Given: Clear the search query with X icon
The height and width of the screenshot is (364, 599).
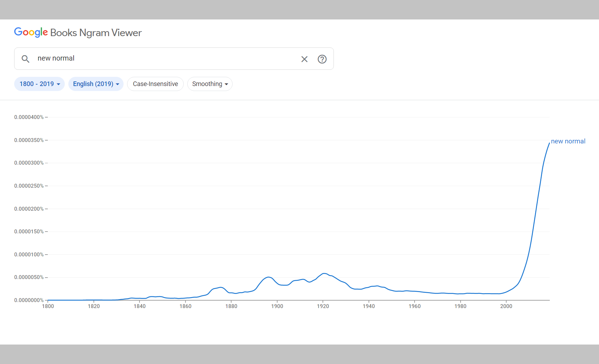Looking at the screenshot, I should pos(304,59).
